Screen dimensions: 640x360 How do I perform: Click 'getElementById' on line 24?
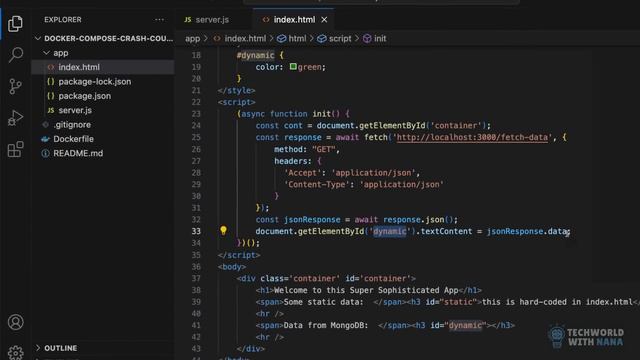pos(392,126)
